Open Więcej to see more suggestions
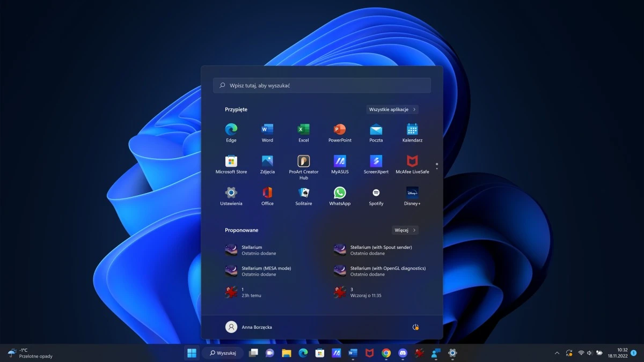Viewport: 644px width, 362px height. click(x=404, y=230)
